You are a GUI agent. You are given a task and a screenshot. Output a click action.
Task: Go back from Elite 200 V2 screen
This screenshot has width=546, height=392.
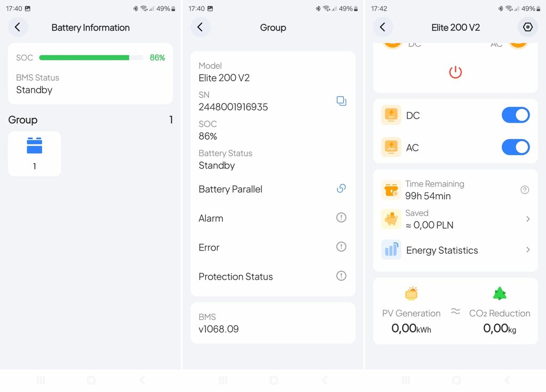tap(383, 27)
